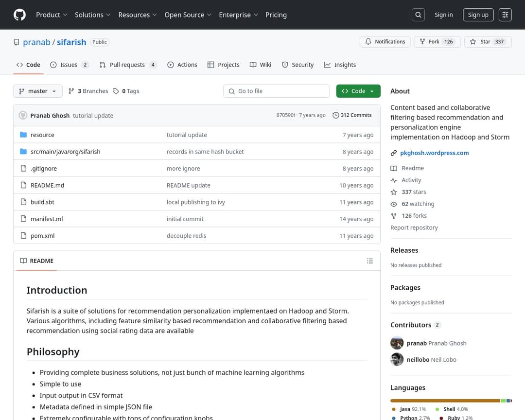525x420 pixels.
Task: Switch to the Issues tab
Action: [69, 65]
